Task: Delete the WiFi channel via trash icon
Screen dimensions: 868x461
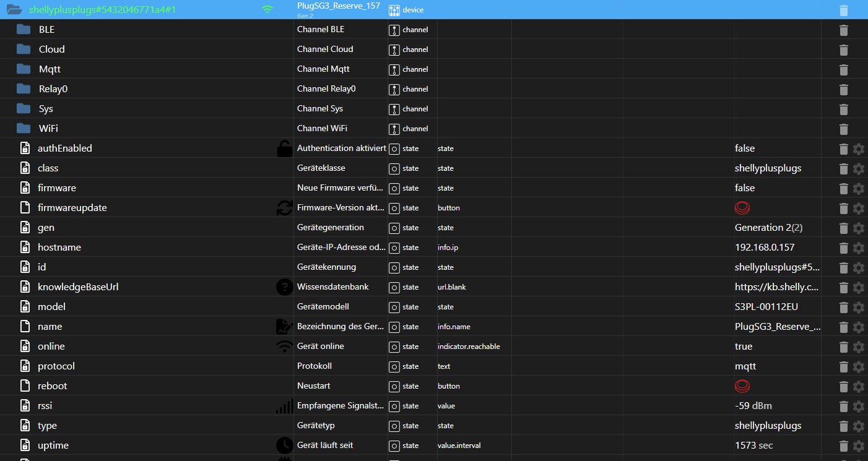Action: click(843, 129)
